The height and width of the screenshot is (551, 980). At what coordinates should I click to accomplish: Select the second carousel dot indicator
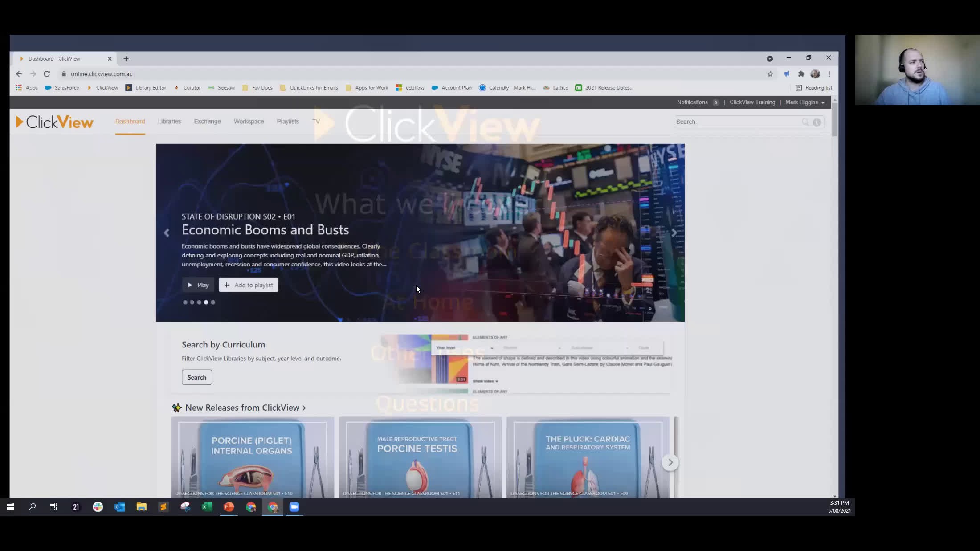(x=192, y=302)
